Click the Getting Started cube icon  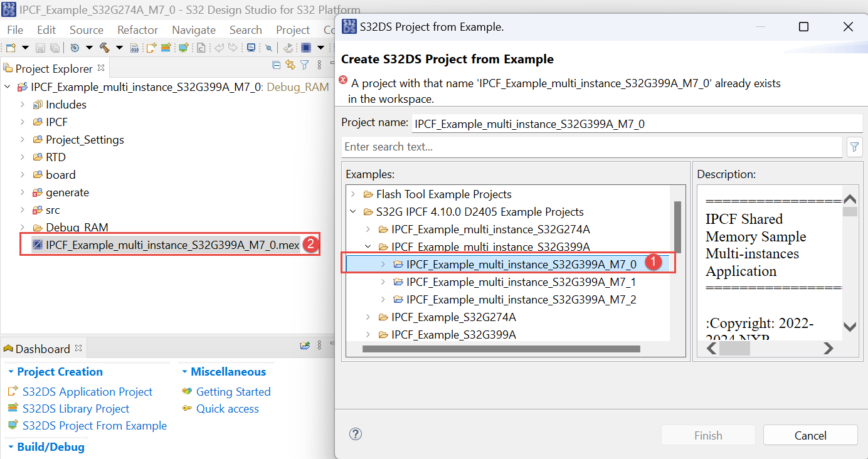tap(187, 391)
